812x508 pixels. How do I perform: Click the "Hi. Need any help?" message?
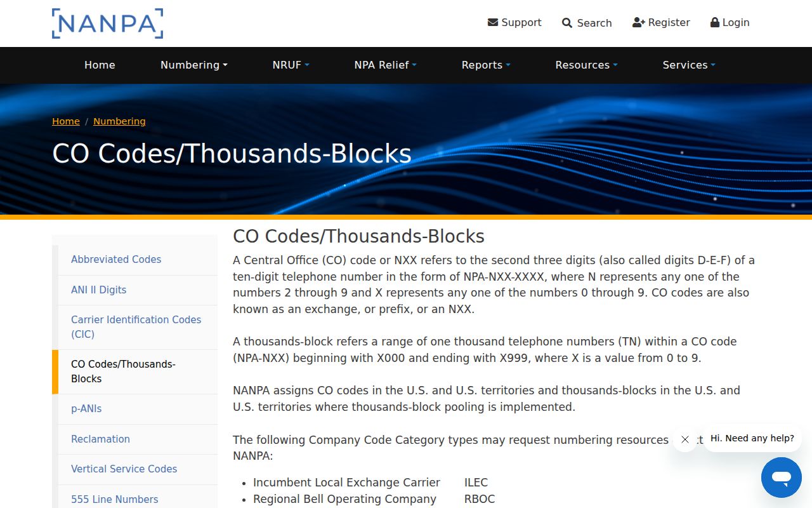pos(752,438)
